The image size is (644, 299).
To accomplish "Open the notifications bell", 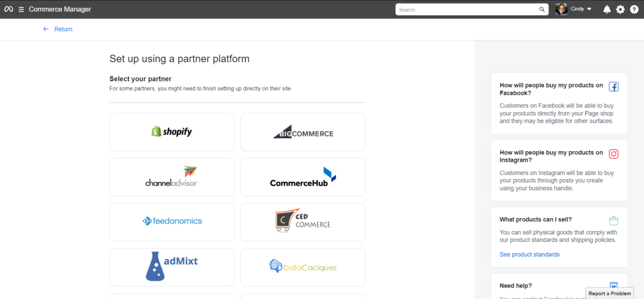I will pos(607,10).
